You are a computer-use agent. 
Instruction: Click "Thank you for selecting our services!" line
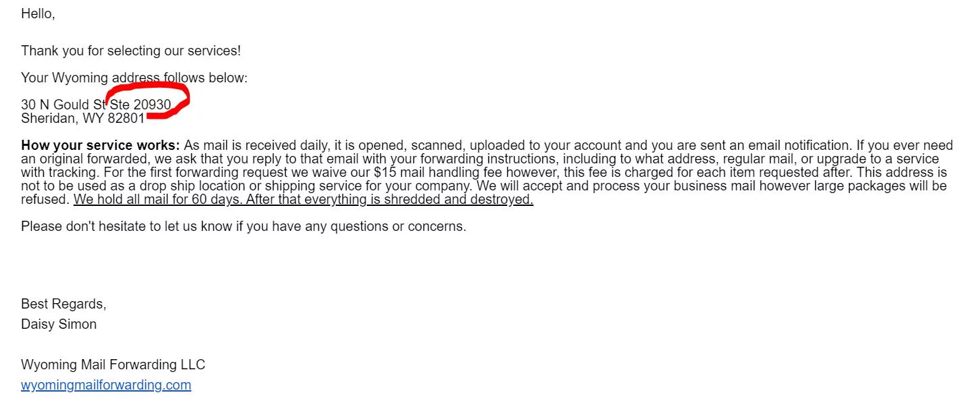[x=130, y=51]
